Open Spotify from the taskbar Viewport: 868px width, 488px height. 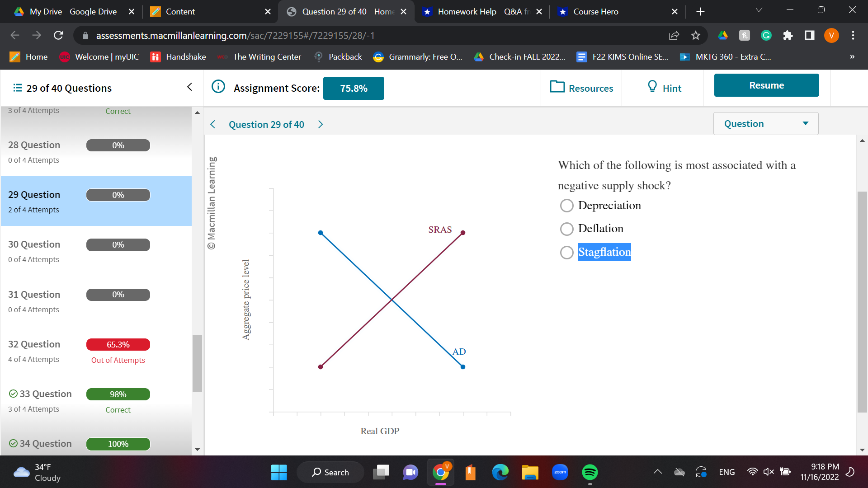coord(590,472)
